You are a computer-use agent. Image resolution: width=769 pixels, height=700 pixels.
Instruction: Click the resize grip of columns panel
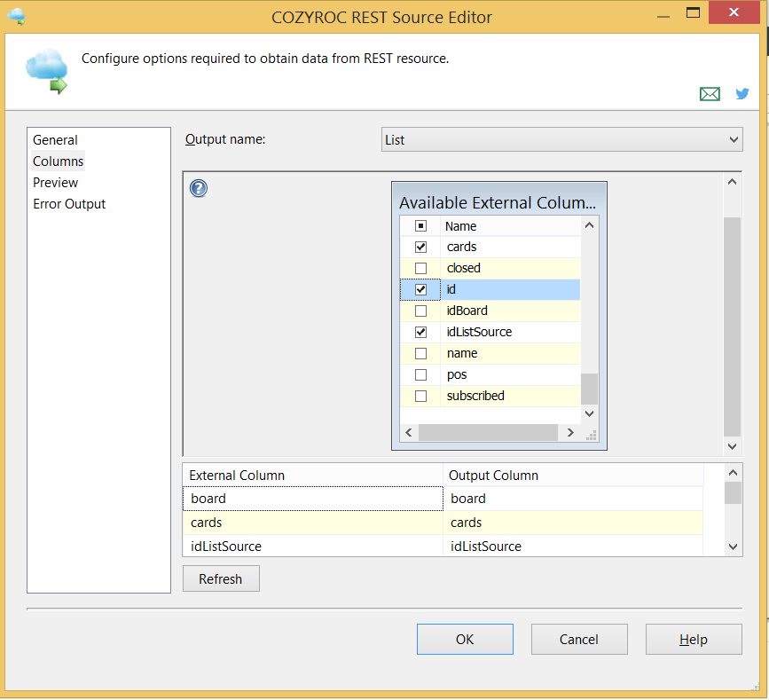point(592,435)
